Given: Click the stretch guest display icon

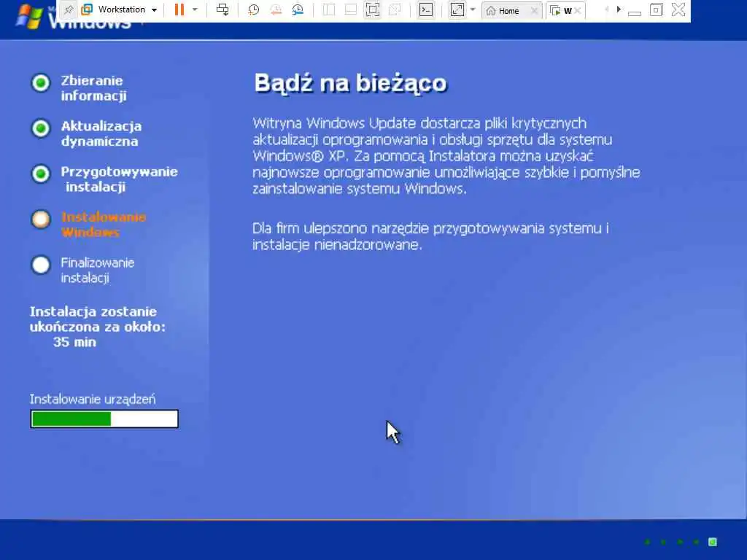Looking at the screenshot, I should (457, 9).
